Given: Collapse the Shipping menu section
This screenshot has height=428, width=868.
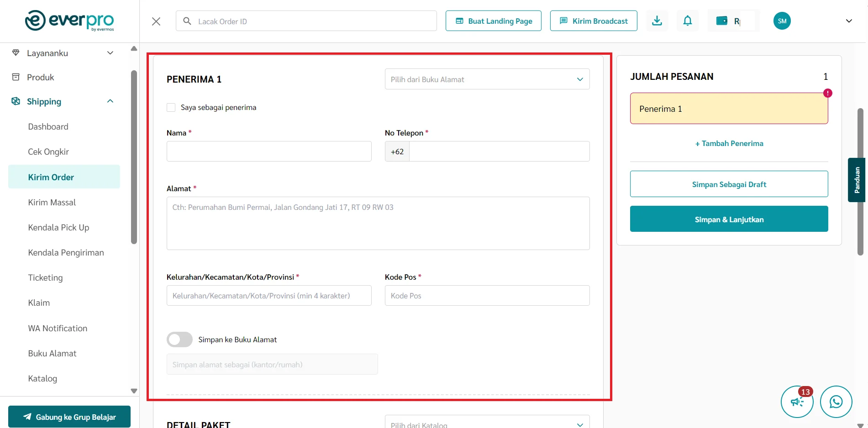Looking at the screenshot, I should [x=110, y=101].
